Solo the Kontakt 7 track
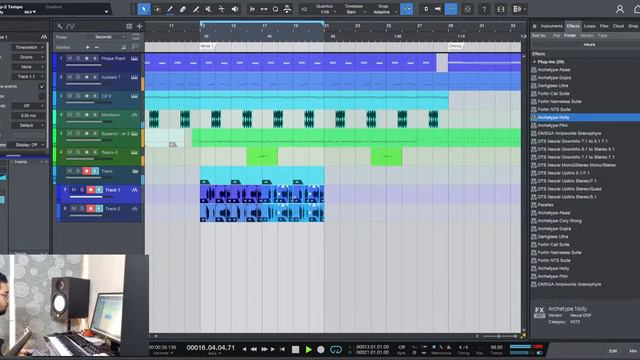Viewport: 640px width, 360px height. coord(78,77)
